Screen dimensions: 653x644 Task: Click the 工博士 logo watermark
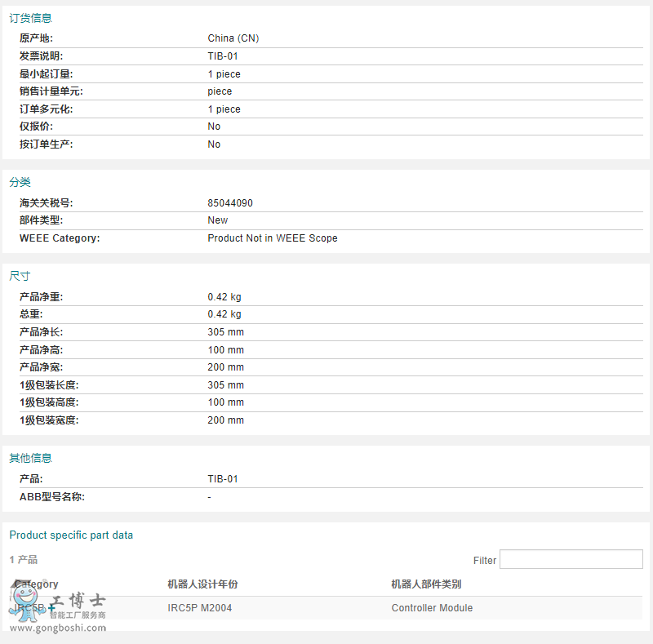tap(78, 601)
